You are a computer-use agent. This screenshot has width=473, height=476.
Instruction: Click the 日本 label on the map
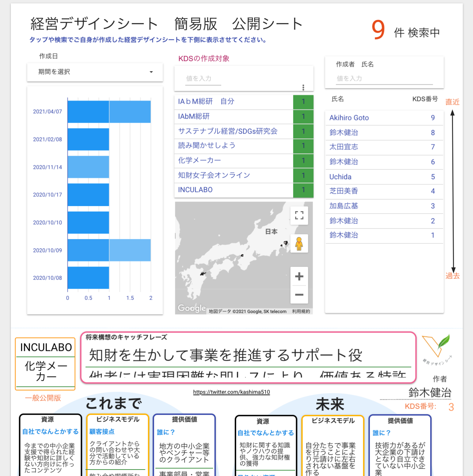pyautogui.click(x=271, y=232)
